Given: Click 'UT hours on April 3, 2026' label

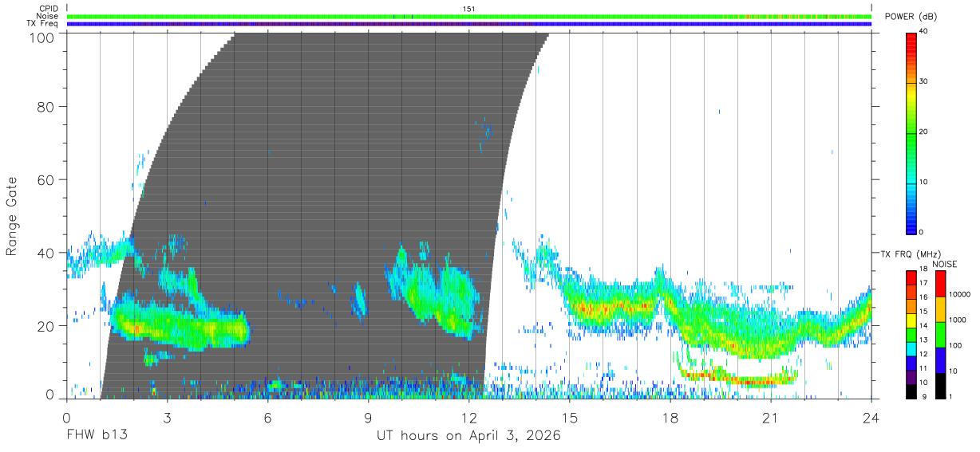Looking at the screenshot, I should [469, 436].
